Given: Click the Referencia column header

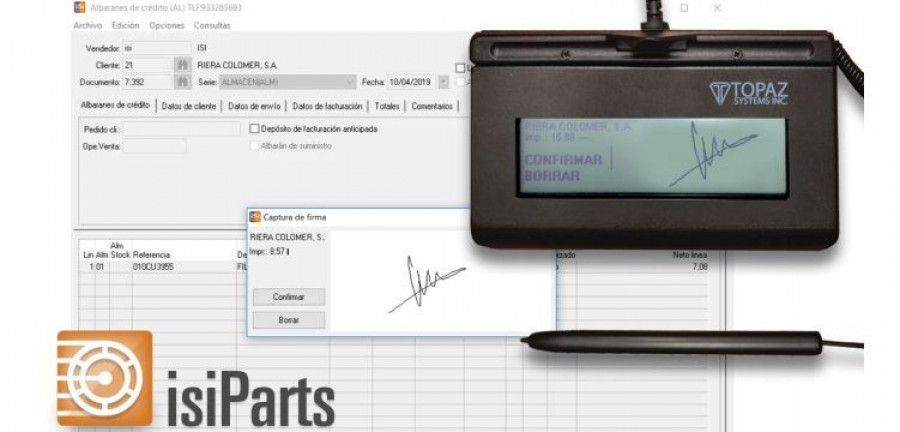Looking at the screenshot, I should tap(152, 255).
